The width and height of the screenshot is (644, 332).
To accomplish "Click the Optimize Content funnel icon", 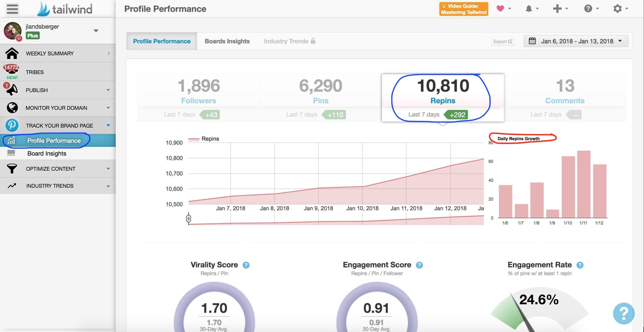I will [12, 169].
